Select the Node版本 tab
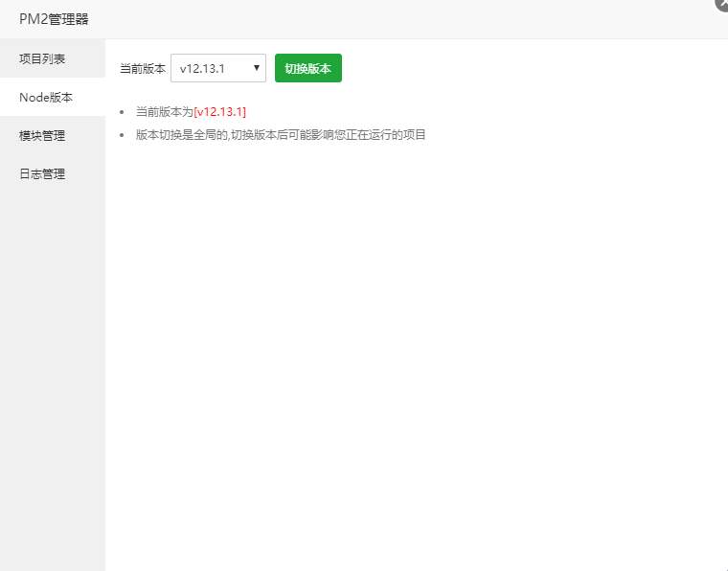 tap(53, 97)
